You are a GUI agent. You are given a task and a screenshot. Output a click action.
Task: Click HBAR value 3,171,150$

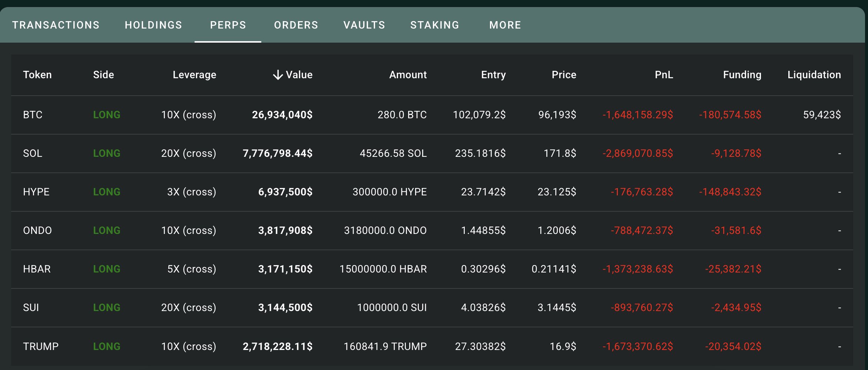(285, 269)
